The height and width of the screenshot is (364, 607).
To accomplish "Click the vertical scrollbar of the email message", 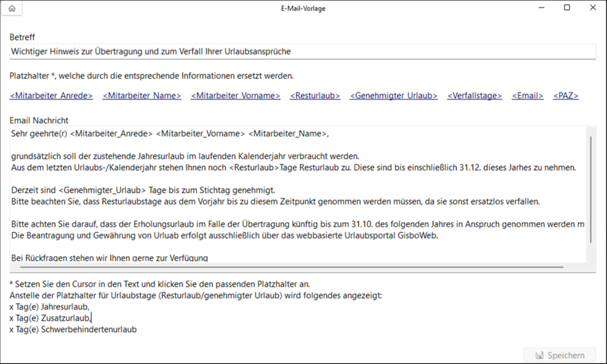I will pos(591,188).
